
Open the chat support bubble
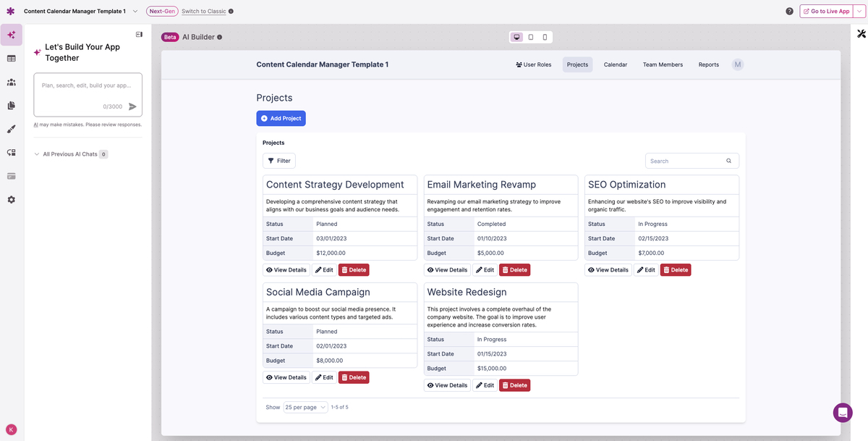click(843, 413)
